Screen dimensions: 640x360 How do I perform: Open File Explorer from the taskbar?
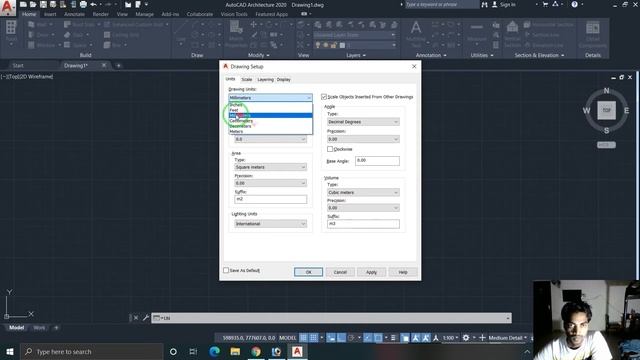[235, 351]
